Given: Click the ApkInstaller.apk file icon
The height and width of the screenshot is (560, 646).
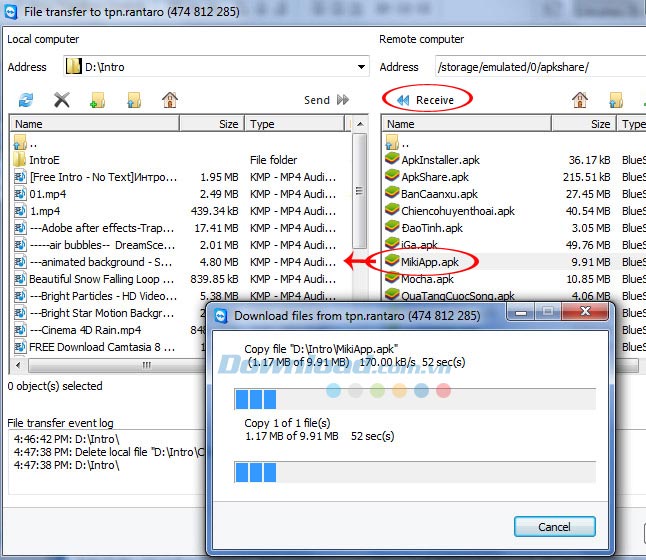Looking at the screenshot, I should (392, 159).
